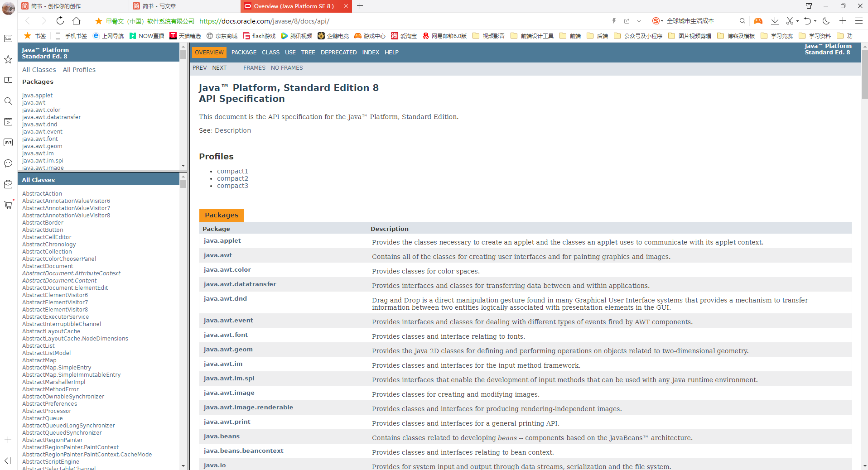This screenshot has width=868, height=470.
Task: Open the 书签 bookmarks bar item
Action: [35, 36]
